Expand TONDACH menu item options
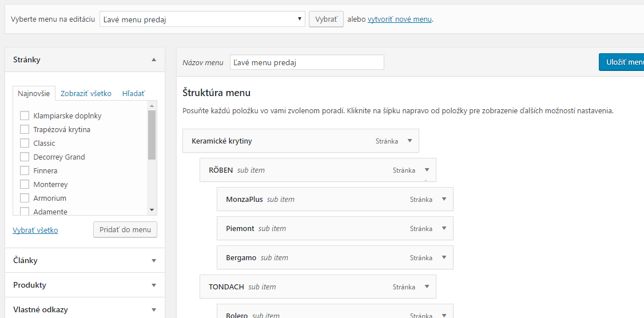This screenshot has height=318, width=644. click(x=427, y=287)
